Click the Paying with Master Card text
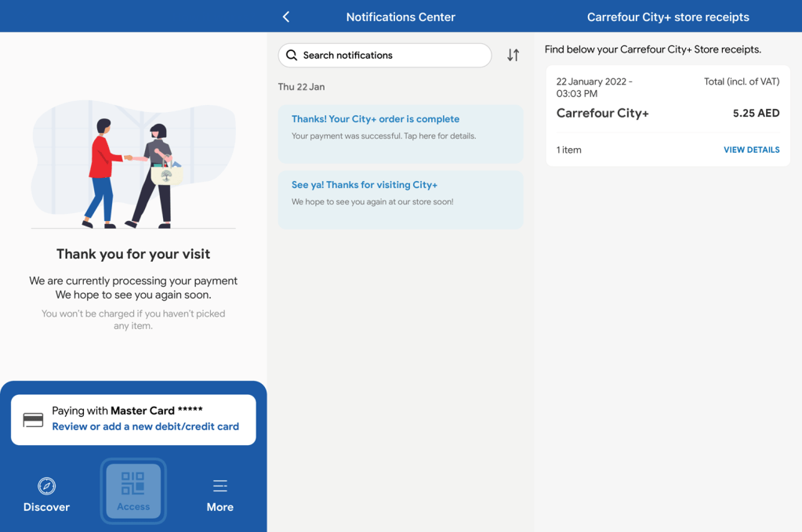Image resolution: width=802 pixels, height=532 pixels. [127, 411]
